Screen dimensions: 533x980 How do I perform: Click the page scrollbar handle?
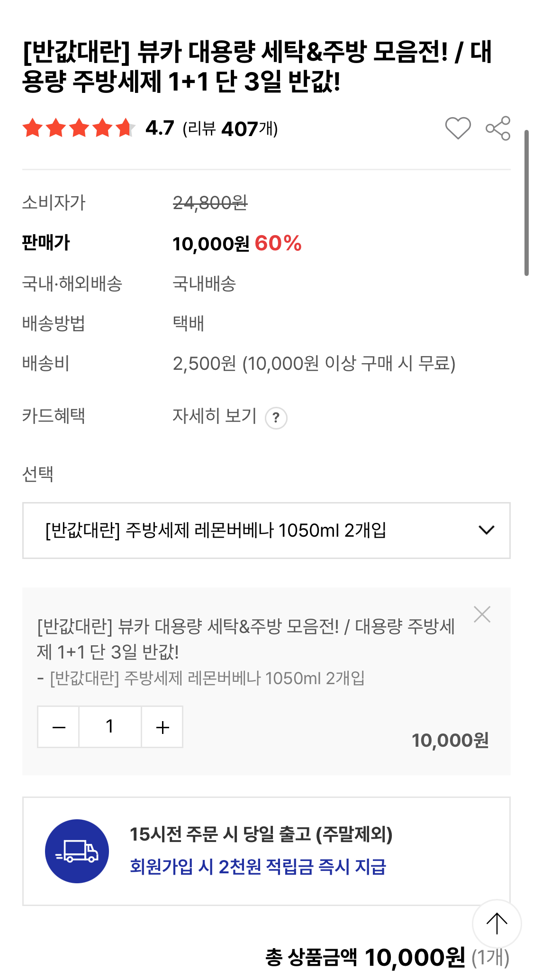[526, 202]
